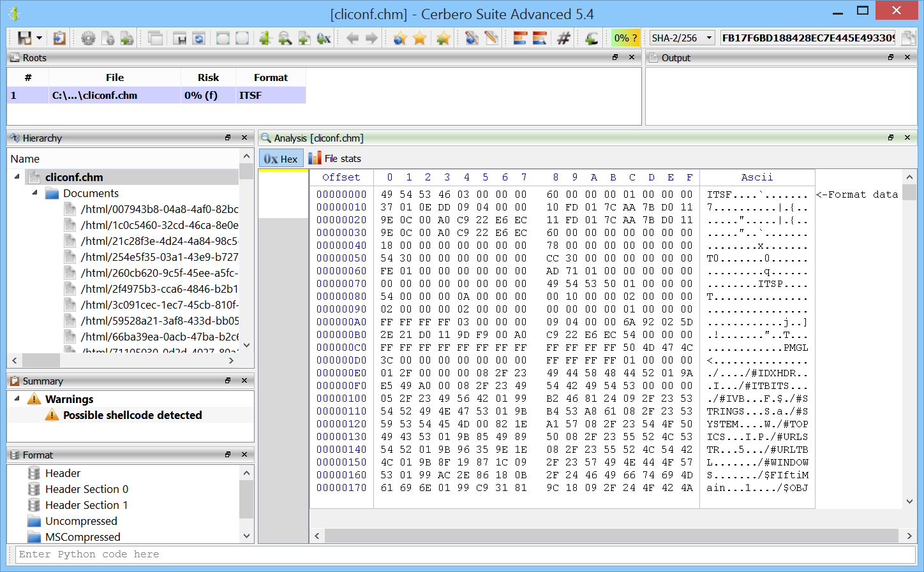
Task: Float the Format panel
Action: point(228,455)
